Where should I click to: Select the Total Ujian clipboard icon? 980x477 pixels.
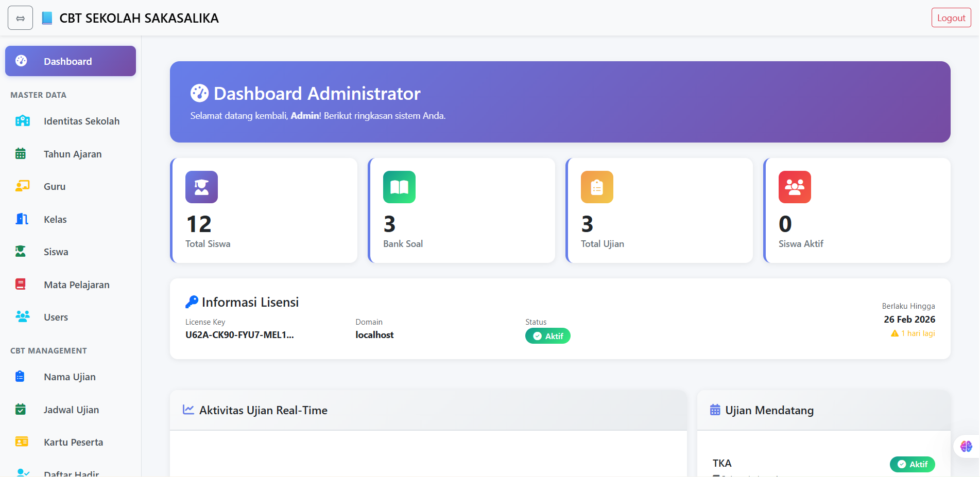tap(597, 187)
